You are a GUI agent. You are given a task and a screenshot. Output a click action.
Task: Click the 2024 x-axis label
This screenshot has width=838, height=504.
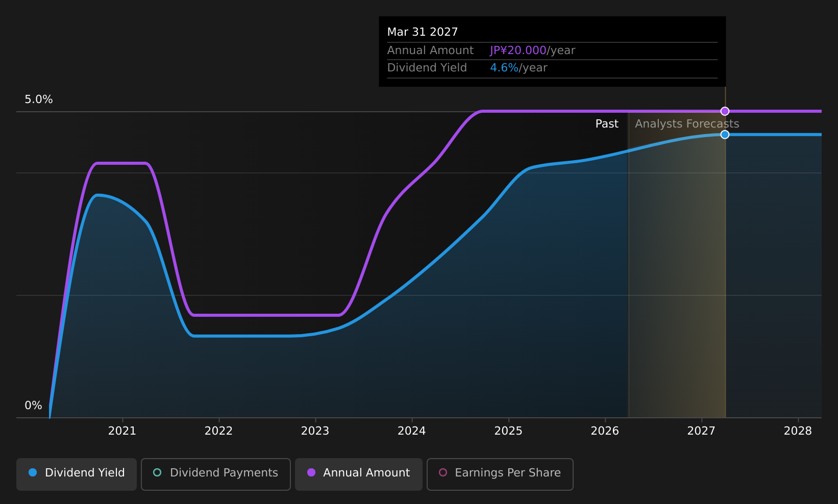(x=411, y=431)
